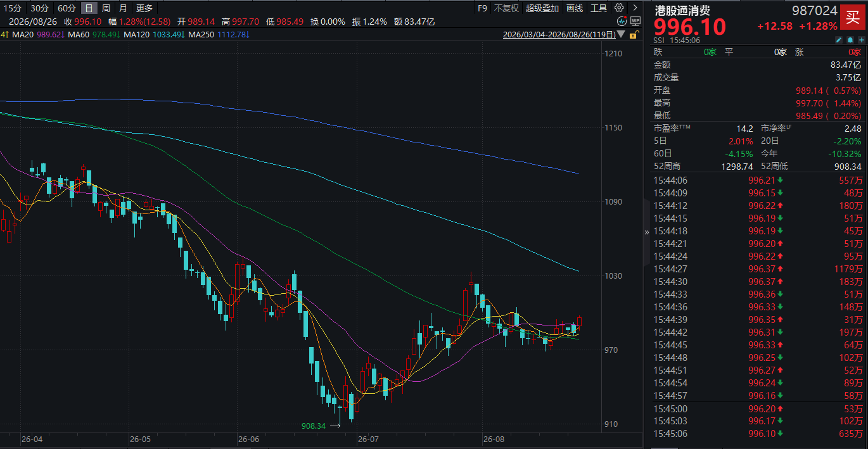The width and height of the screenshot is (868, 449).
Task: Click the 跌 0家 decliners count
Action: pos(710,52)
